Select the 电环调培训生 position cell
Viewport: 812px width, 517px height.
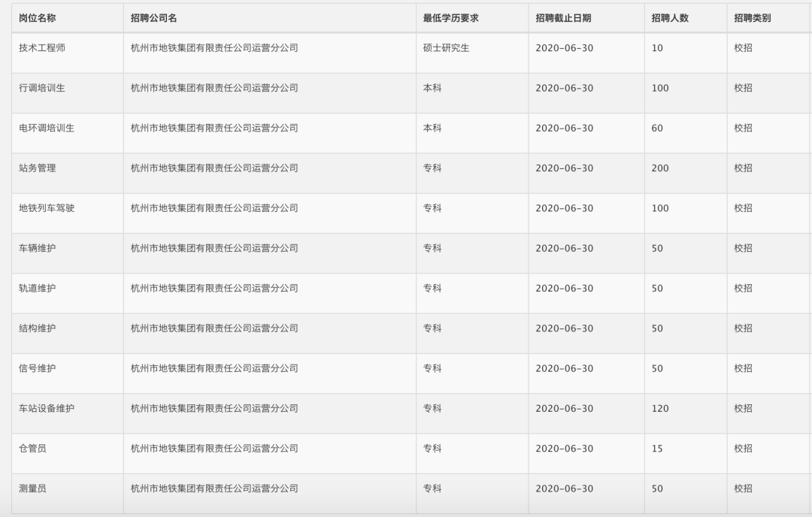coord(47,128)
